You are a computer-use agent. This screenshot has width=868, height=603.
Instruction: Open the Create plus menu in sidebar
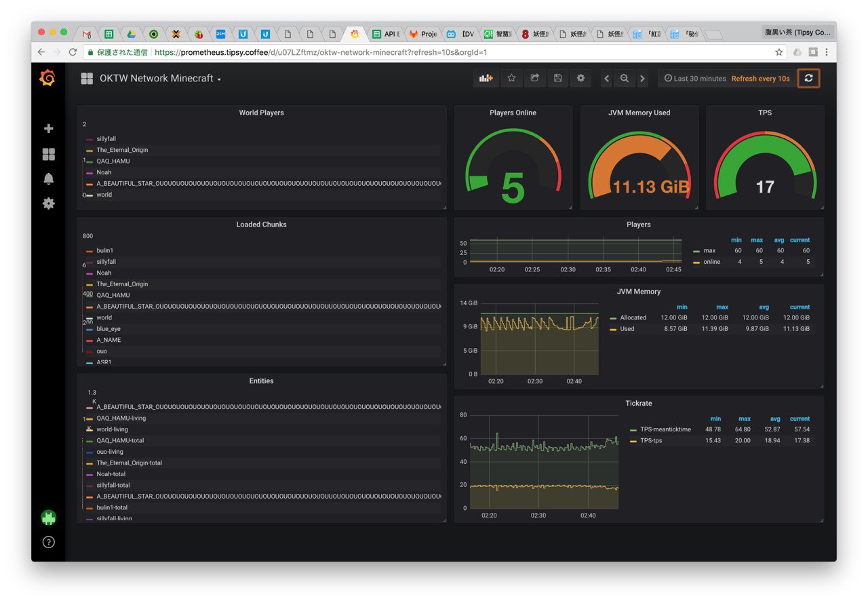click(x=49, y=128)
